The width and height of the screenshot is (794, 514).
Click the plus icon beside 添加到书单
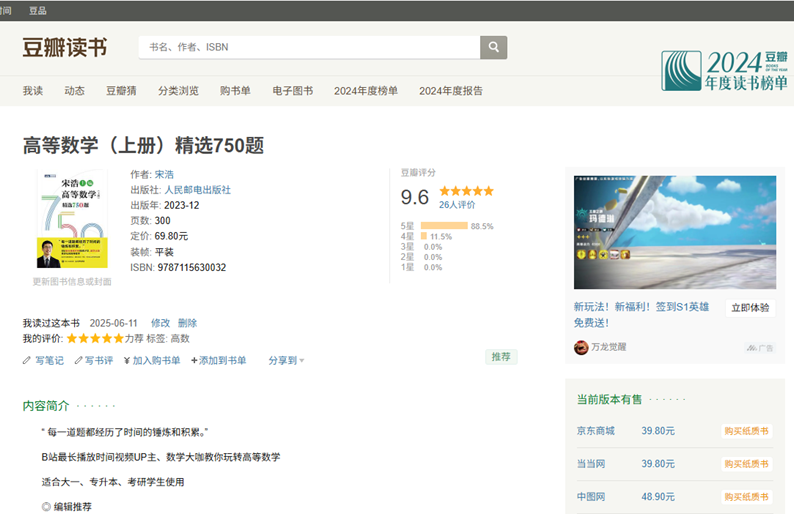coord(194,361)
